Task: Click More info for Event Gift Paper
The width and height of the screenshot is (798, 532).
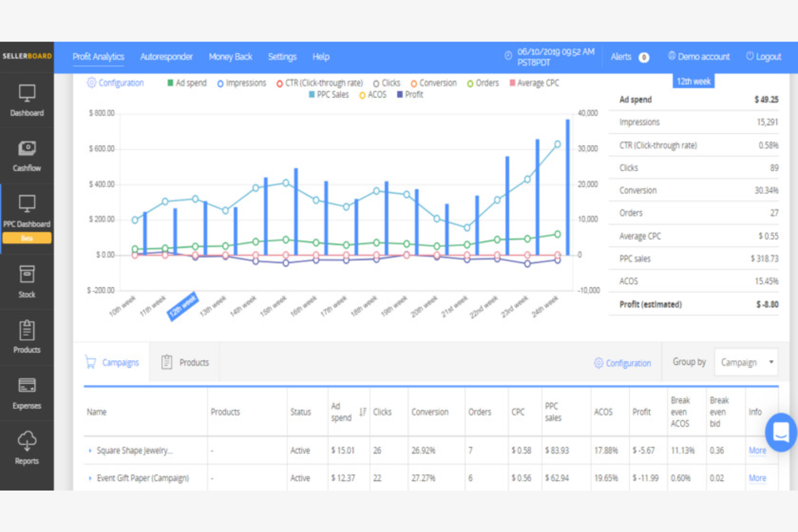Action: 757,478
